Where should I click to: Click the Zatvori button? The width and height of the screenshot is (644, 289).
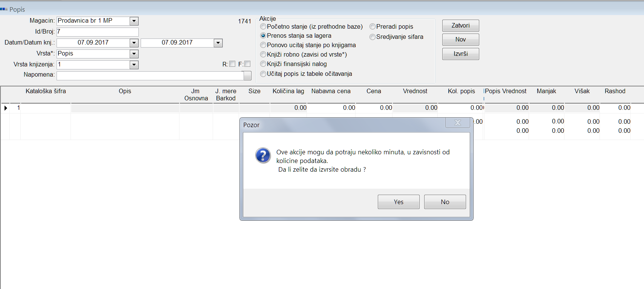(x=460, y=26)
